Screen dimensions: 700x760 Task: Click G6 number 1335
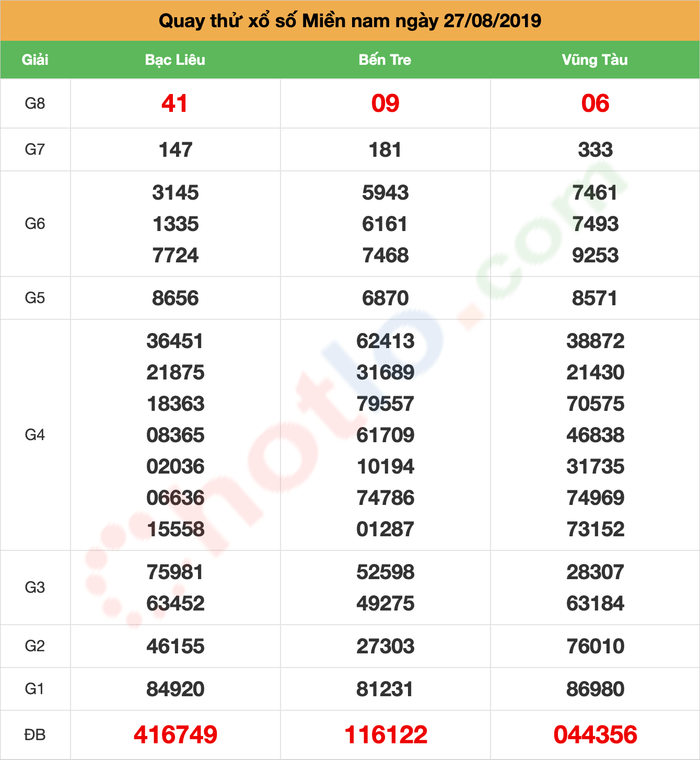[x=176, y=224]
